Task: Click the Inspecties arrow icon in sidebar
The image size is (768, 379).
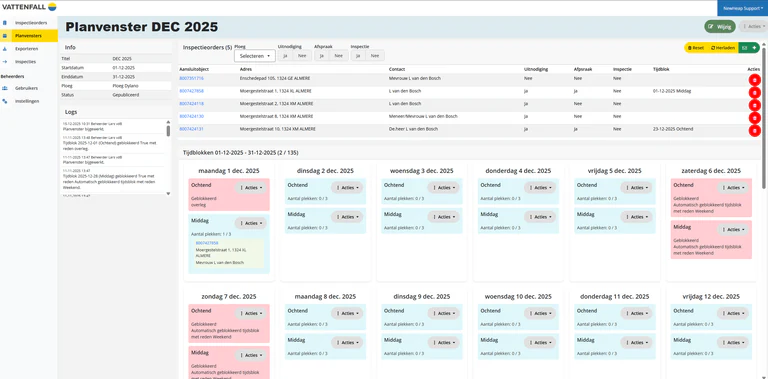Action: click(4, 62)
